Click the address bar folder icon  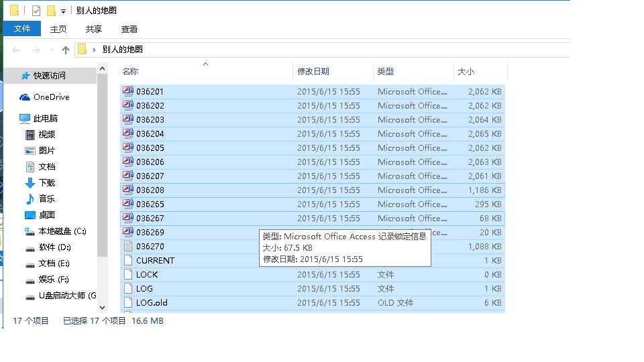click(82, 49)
